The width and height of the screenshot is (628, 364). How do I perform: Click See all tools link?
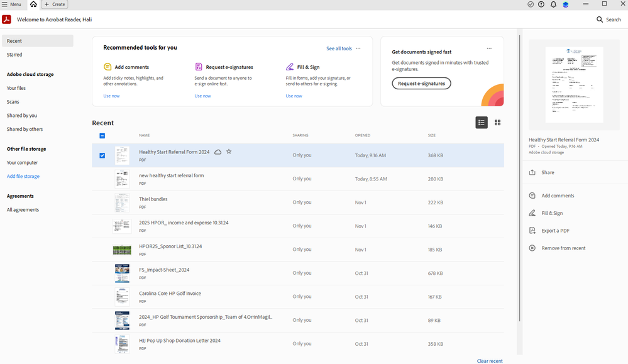(339, 48)
